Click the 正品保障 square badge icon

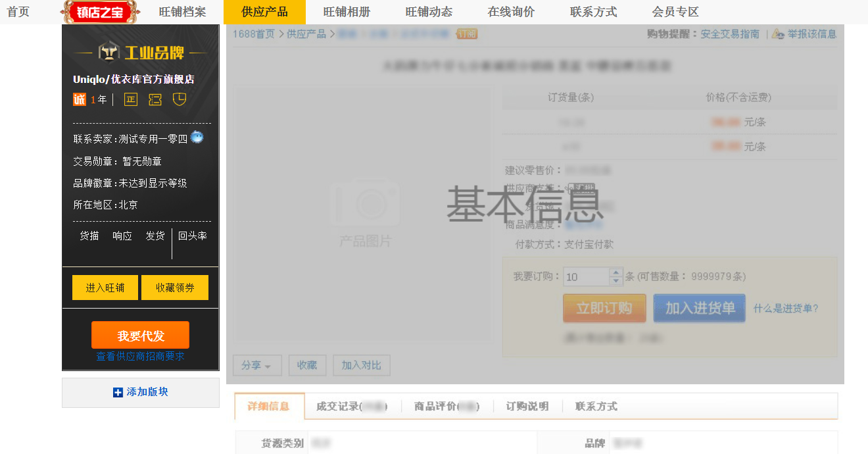pos(130,99)
